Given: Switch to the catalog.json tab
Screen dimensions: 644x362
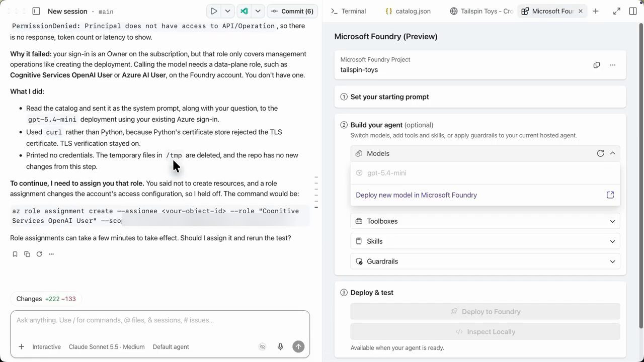Looking at the screenshot, I should (408, 11).
